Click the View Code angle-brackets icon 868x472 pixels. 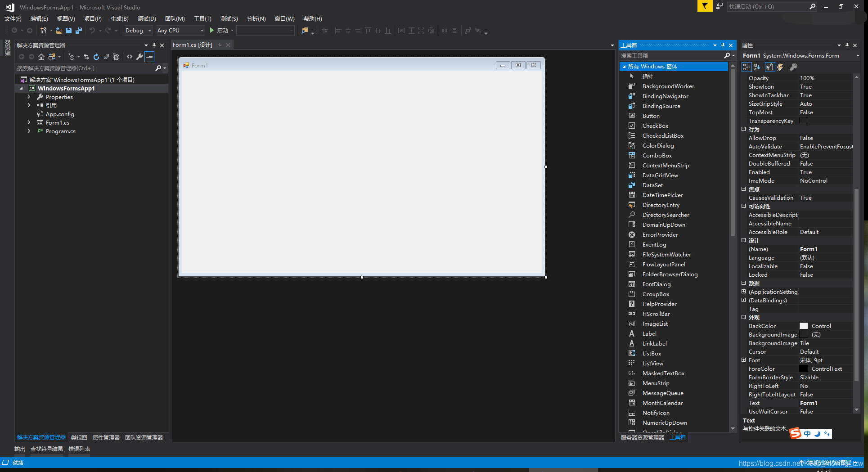coord(130,57)
